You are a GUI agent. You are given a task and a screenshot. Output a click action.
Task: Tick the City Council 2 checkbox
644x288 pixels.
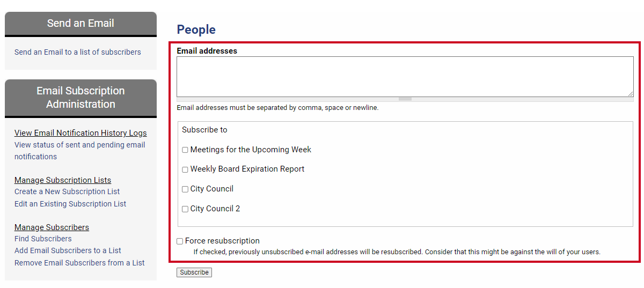coord(185,209)
